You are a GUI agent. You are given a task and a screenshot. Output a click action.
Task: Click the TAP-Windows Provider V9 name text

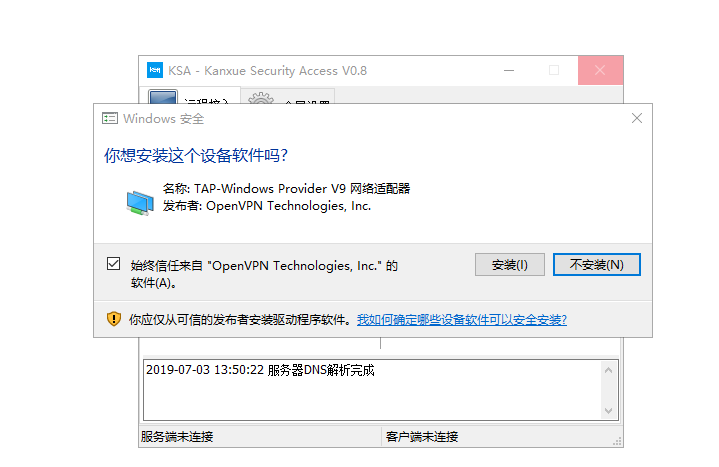click(286, 189)
